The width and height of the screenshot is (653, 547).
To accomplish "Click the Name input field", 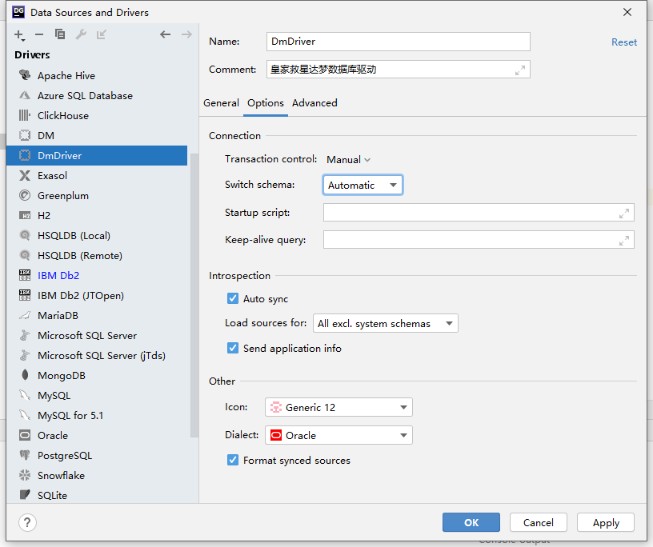I will point(398,41).
